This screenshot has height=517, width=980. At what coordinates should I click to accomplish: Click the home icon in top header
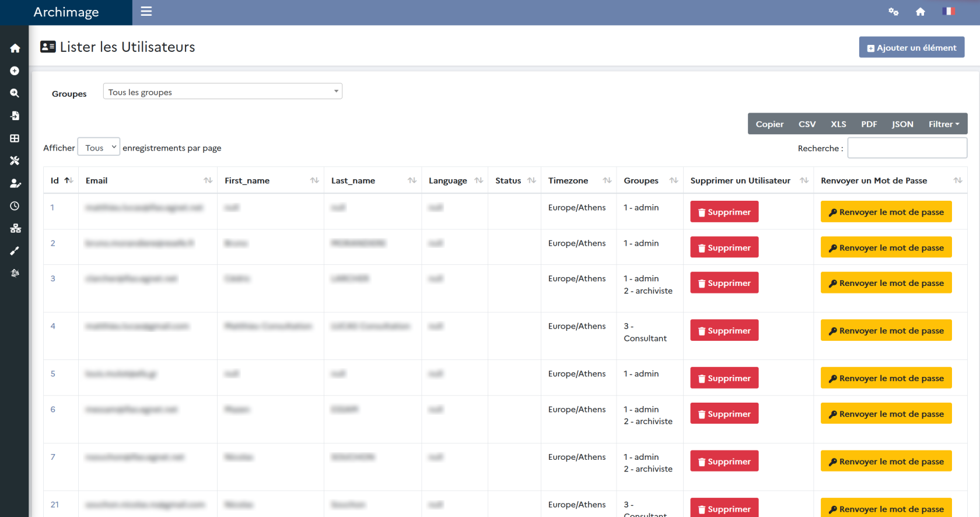[921, 12]
